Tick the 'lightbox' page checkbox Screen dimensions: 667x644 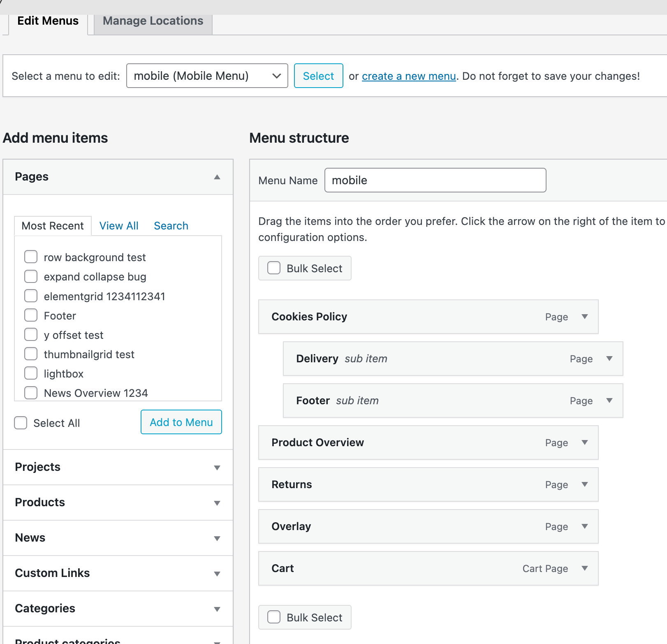[x=31, y=373]
